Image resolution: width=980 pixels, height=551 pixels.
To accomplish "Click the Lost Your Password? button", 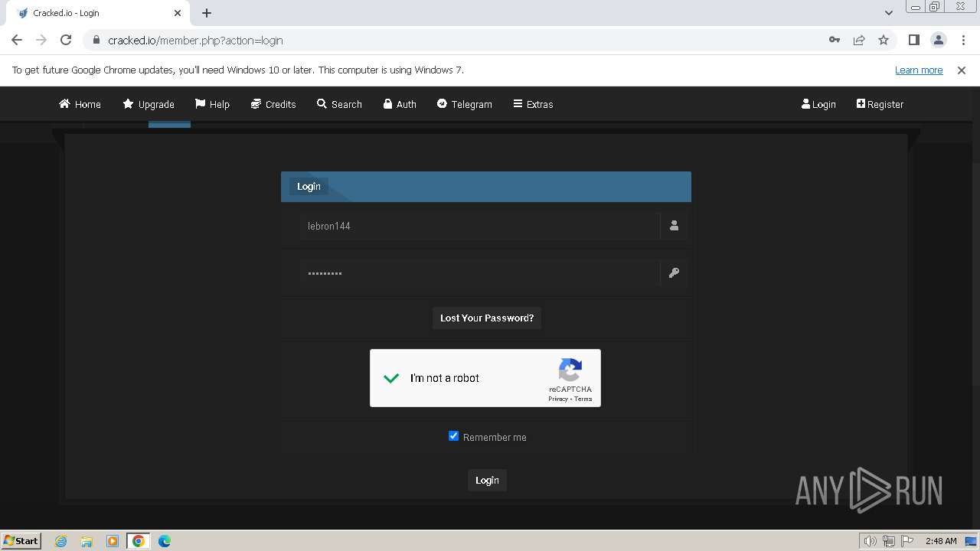I will (x=487, y=318).
